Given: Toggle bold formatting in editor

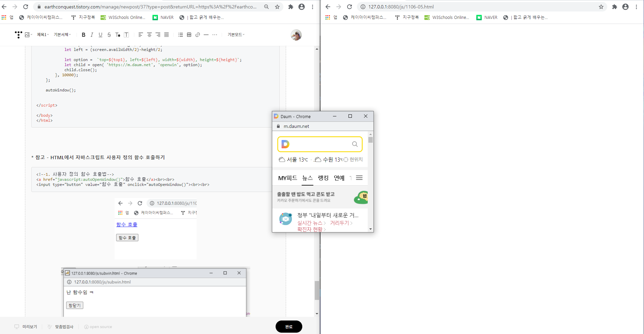Looking at the screenshot, I should pos(84,35).
